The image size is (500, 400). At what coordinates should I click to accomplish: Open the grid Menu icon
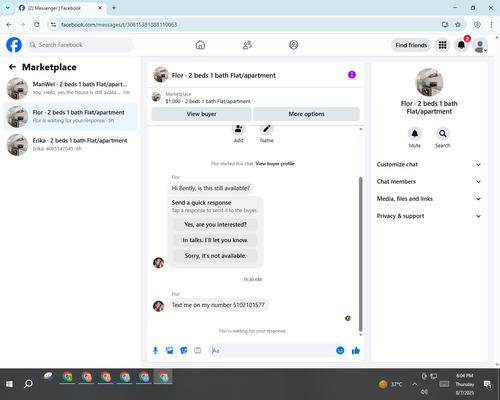pyautogui.click(x=442, y=45)
